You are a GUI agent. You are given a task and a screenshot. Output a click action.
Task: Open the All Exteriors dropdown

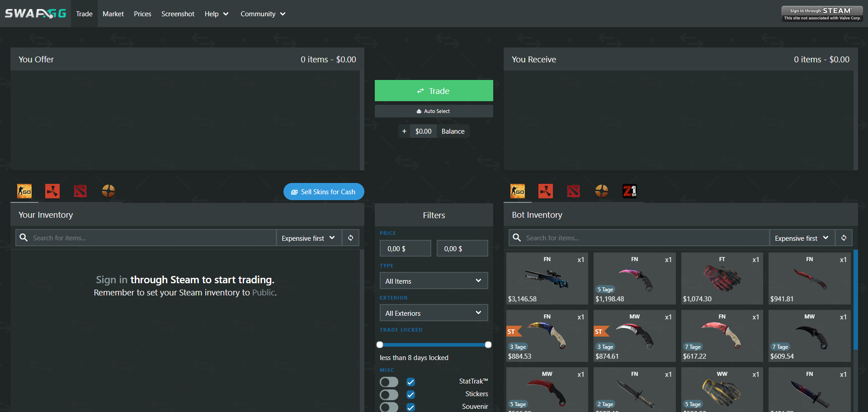(x=434, y=313)
